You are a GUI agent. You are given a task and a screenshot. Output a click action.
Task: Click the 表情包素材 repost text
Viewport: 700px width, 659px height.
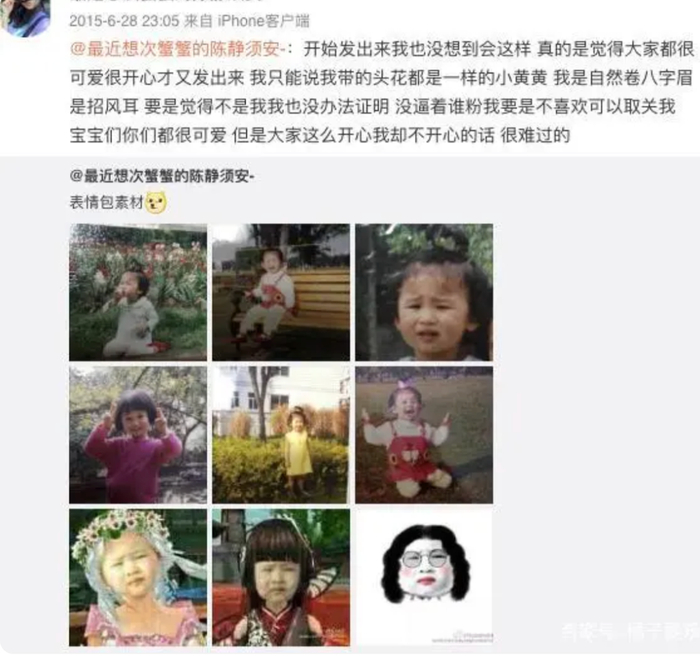point(106,203)
